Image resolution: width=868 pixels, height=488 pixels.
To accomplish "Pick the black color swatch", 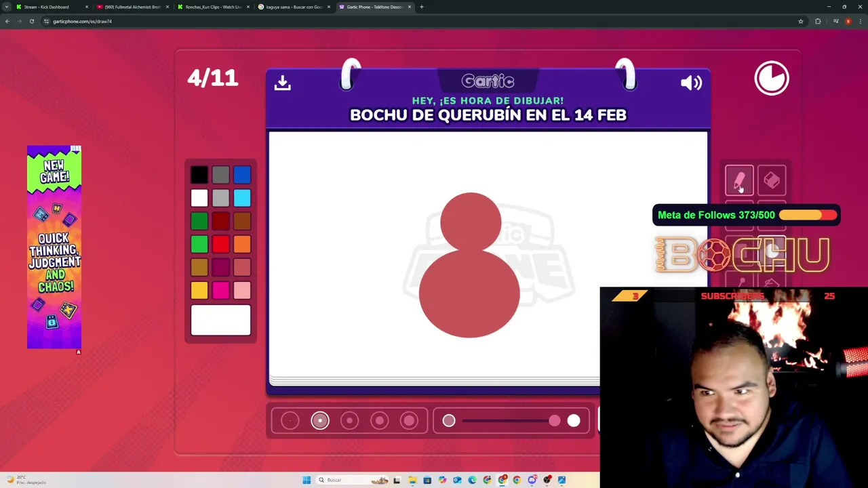I will (x=199, y=176).
